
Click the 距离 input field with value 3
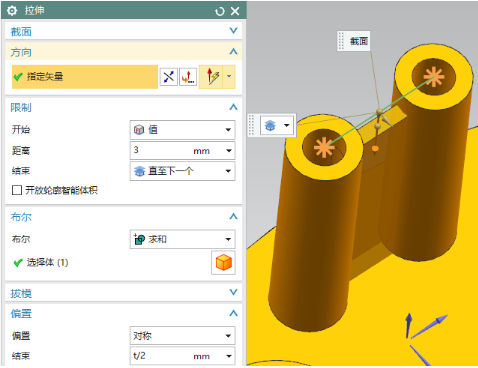160,150
